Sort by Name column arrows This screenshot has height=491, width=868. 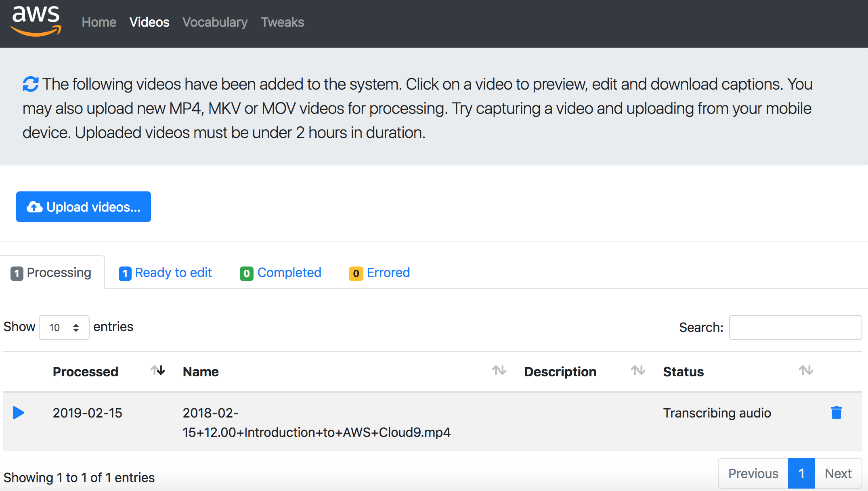[x=499, y=370]
